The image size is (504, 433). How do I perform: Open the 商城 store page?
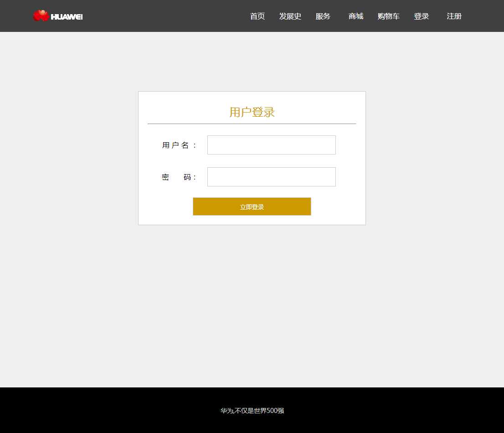point(356,16)
